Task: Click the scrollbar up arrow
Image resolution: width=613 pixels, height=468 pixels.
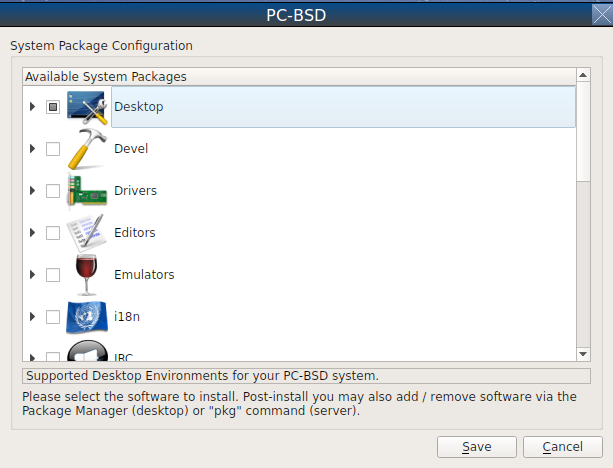Action: pos(583,75)
